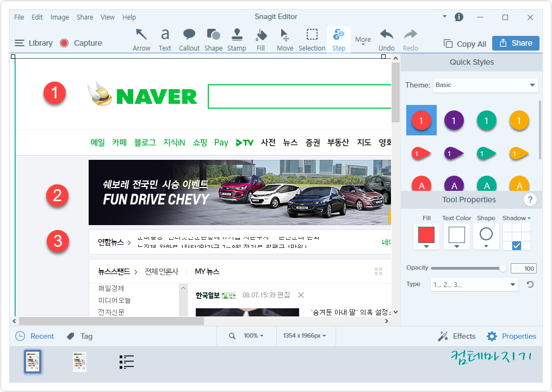
Task: Choose the teal circle step quick style
Action: [x=487, y=120]
